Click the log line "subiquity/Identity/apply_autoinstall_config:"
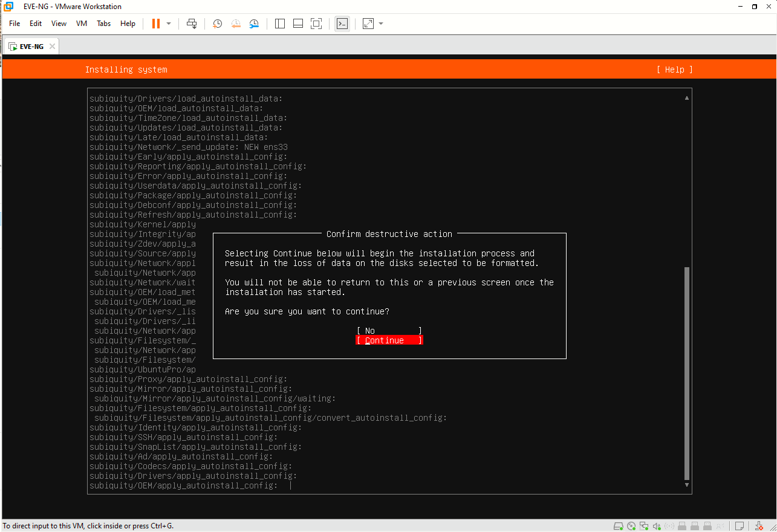This screenshot has height=532, width=777. pos(196,427)
